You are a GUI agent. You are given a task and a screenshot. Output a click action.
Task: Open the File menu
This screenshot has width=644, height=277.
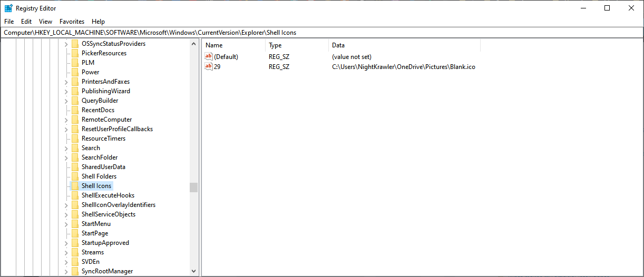tap(8, 22)
